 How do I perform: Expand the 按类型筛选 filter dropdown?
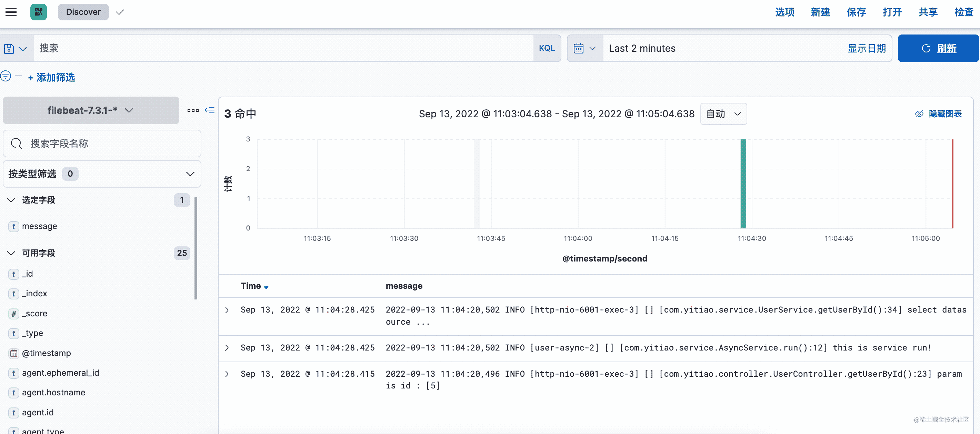click(102, 174)
